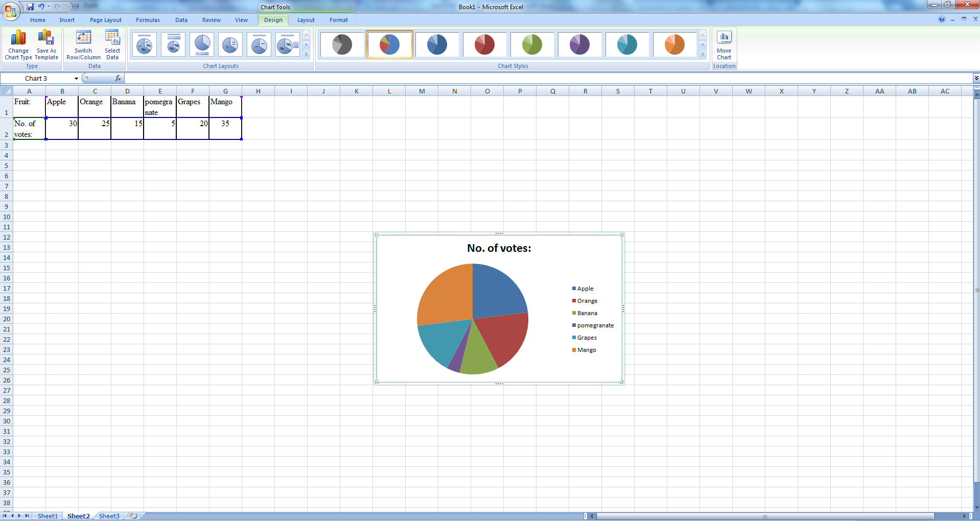Expand the Chart Styles gallery
The width and height of the screenshot is (980, 521).
point(703,54)
